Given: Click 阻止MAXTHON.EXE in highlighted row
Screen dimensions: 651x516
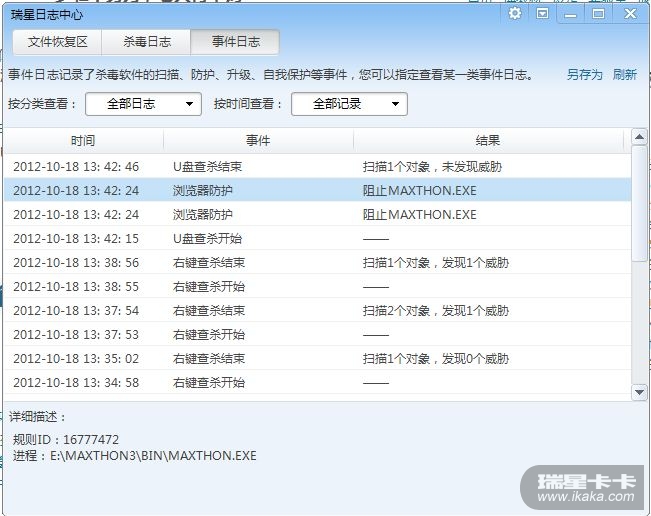Looking at the screenshot, I should (419, 191).
